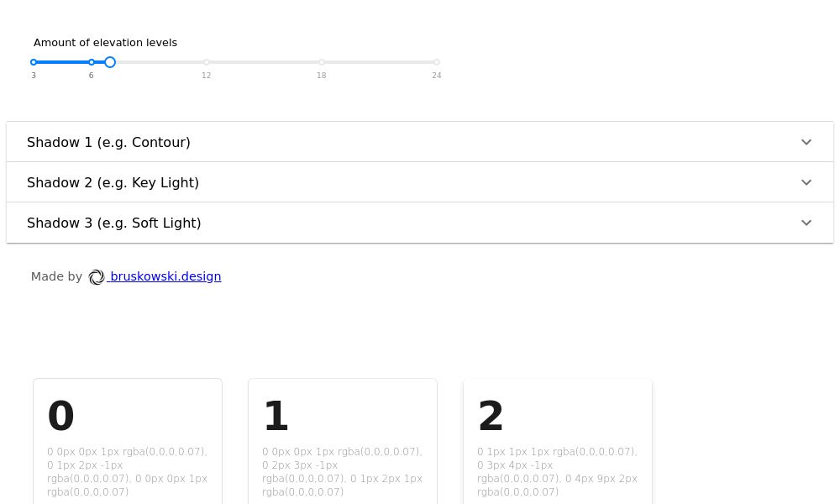The image size is (840, 504).
Task: Click the CSS shadow values under card 1
Action: (342, 471)
